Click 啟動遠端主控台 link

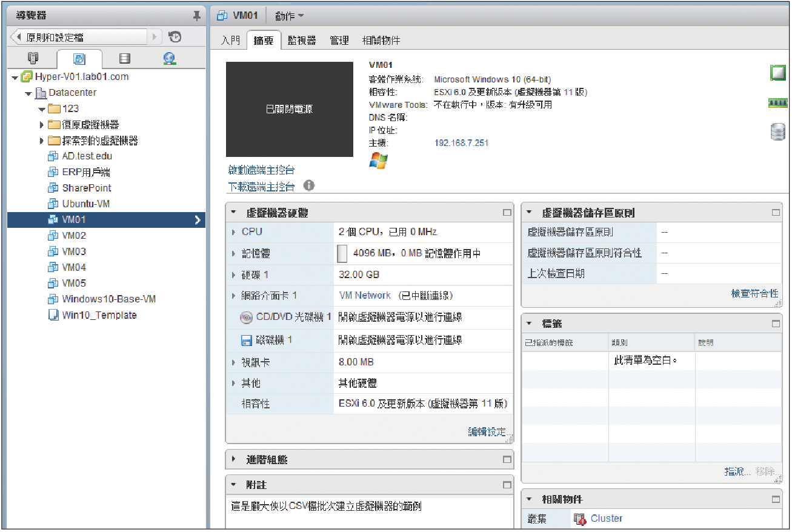coord(261,170)
